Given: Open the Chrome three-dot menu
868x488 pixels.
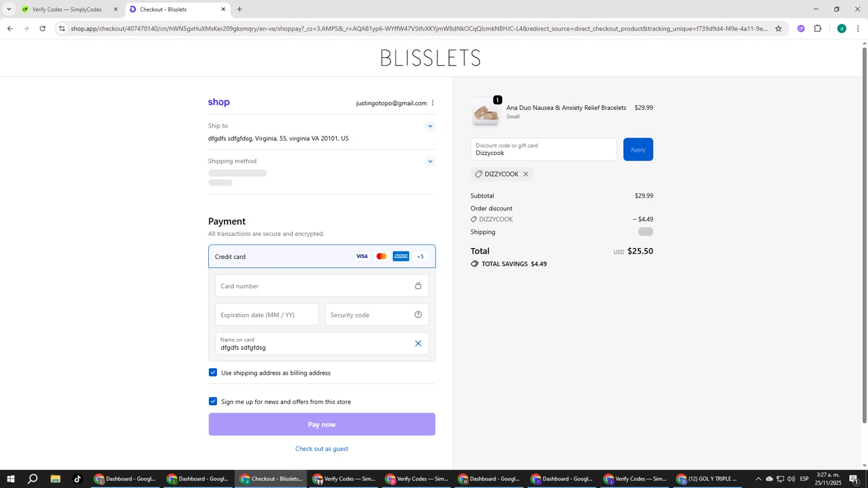Looking at the screenshot, I should click(858, 28).
